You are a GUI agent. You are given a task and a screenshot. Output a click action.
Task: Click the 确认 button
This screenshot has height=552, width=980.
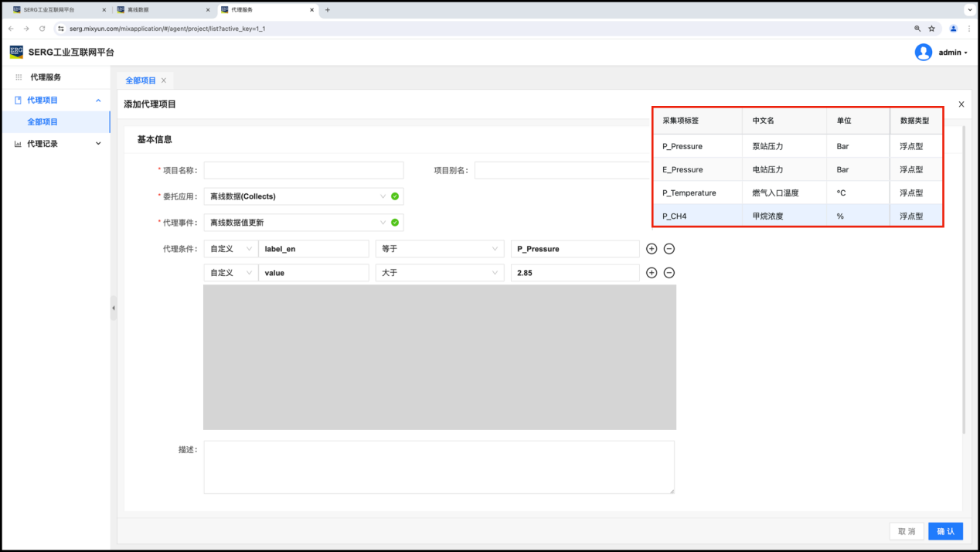[945, 531]
